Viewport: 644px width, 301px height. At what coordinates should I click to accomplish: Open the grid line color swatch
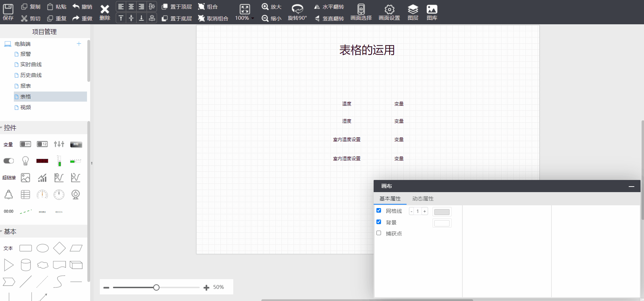(x=442, y=212)
